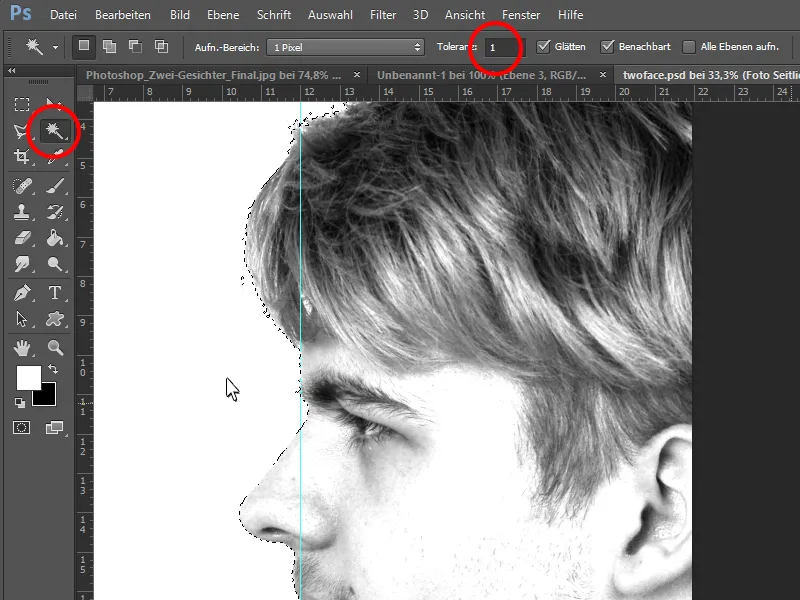Collapse the toolbox panel with double arrows
This screenshot has height=600, width=800.
(12, 70)
